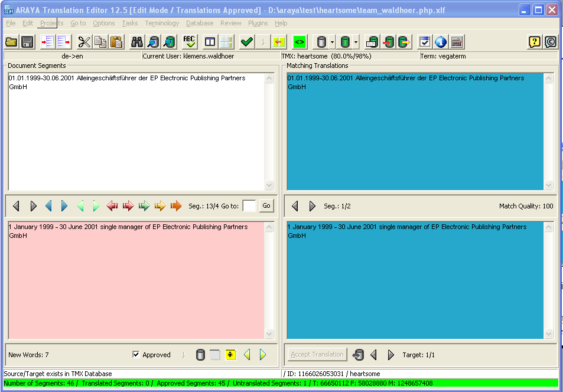Click the open file folder icon
The height and width of the screenshot is (392, 563).
click(x=11, y=42)
